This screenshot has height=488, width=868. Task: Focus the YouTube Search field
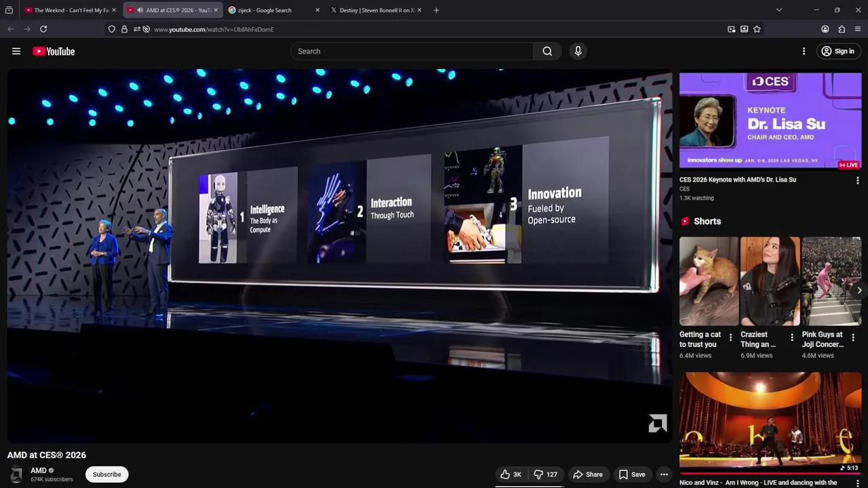412,51
